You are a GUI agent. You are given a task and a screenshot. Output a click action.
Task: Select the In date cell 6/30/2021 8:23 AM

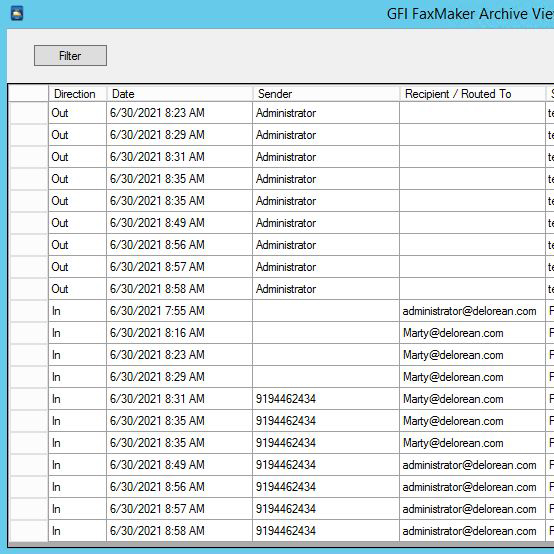179,355
